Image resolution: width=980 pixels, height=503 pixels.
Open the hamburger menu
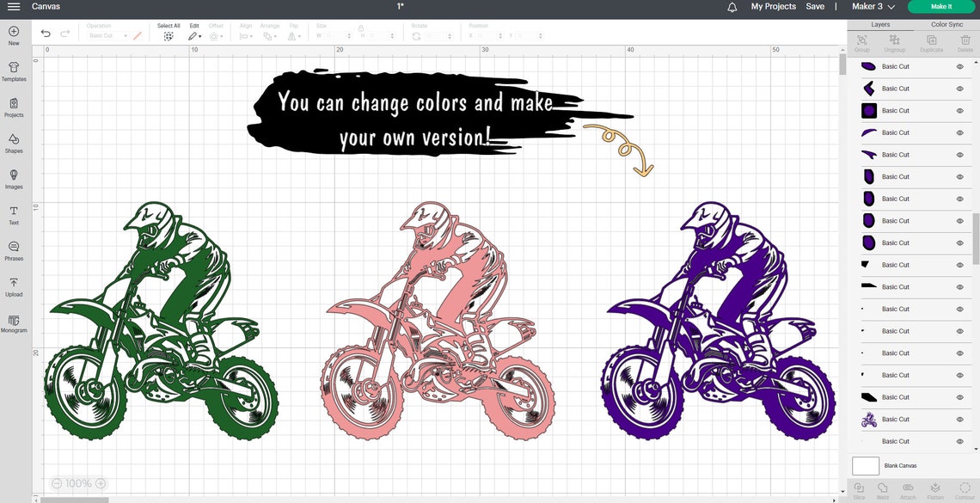(x=14, y=6)
